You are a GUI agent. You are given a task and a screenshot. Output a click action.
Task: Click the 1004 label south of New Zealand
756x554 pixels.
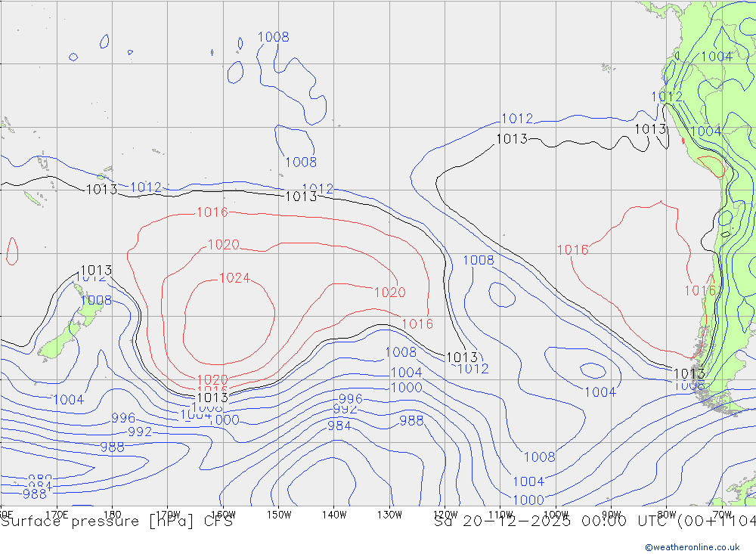click(69, 400)
